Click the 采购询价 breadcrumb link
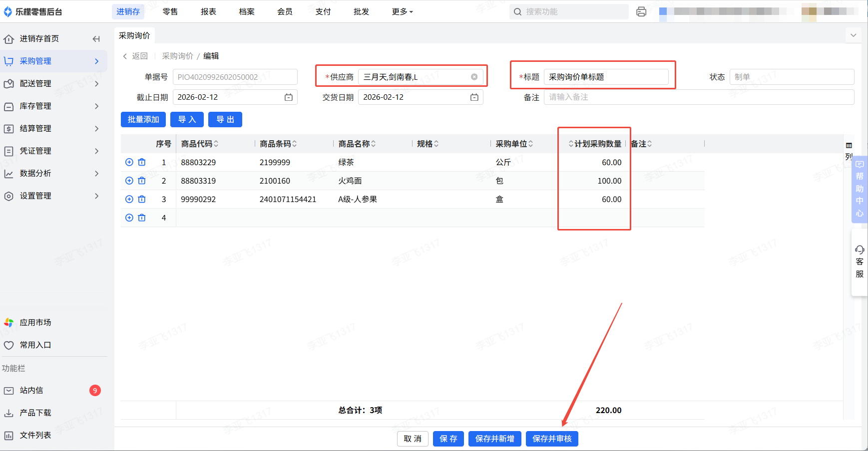This screenshot has height=451, width=868. (x=177, y=56)
